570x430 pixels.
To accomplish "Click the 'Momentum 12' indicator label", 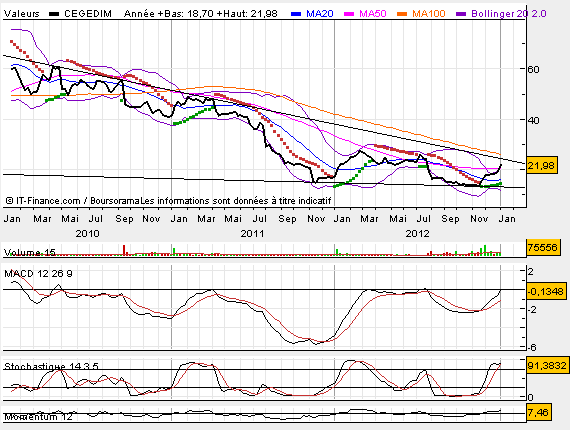I will click(x=38, y=417).
